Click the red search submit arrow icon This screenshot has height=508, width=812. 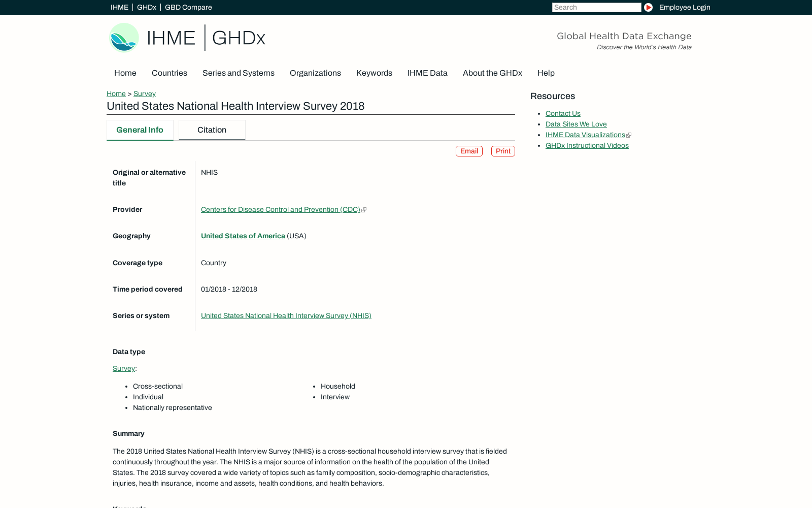click(648, 7)
